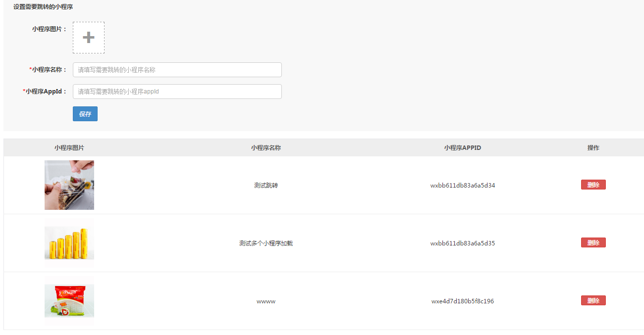Delete the wwww mini-program row

point(593,300)
